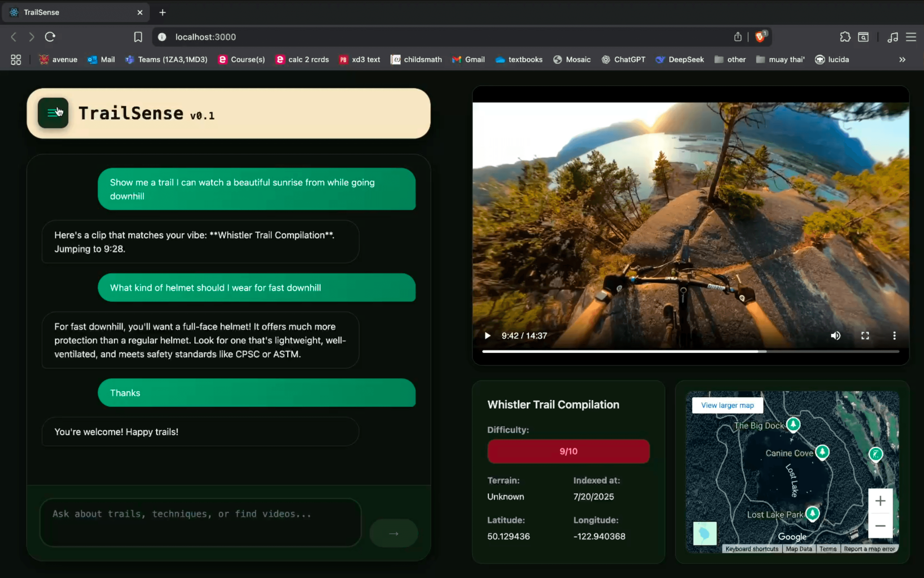Open the 'other' bookmarks folder
Image resolution: width=924 pixels, height=578 pixels.
(729, 60)
